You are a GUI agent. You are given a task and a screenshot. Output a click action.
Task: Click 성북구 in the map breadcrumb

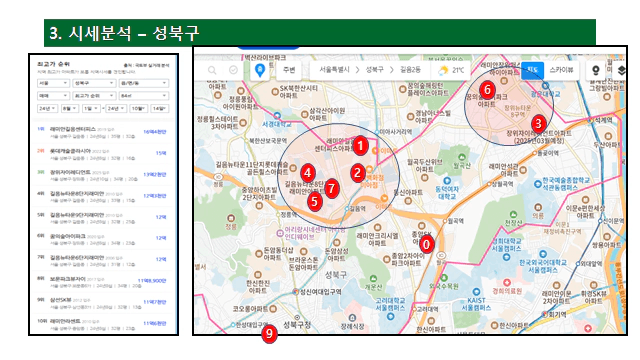point(375,70)
